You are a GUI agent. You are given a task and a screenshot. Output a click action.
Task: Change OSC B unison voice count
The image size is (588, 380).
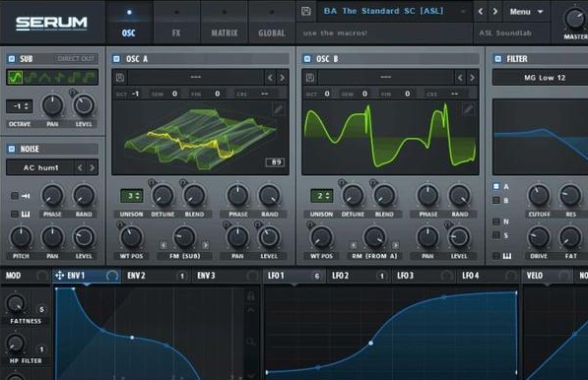point(321,196)
